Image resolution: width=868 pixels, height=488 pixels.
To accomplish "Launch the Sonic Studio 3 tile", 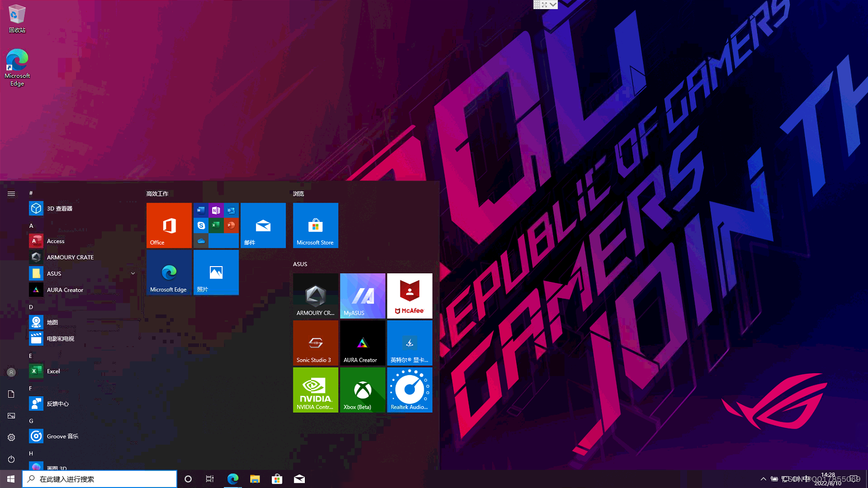I will [x=315, y=343].
